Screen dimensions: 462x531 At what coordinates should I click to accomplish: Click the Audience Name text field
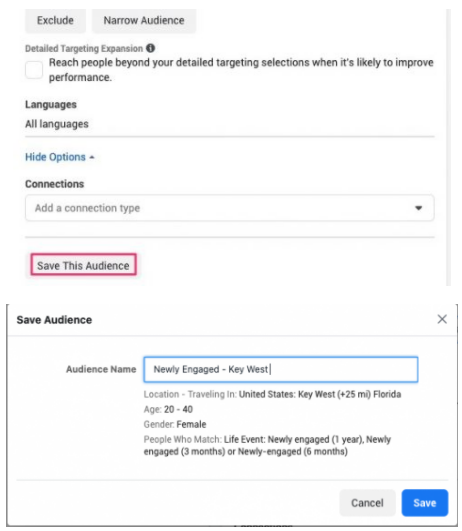281,369
